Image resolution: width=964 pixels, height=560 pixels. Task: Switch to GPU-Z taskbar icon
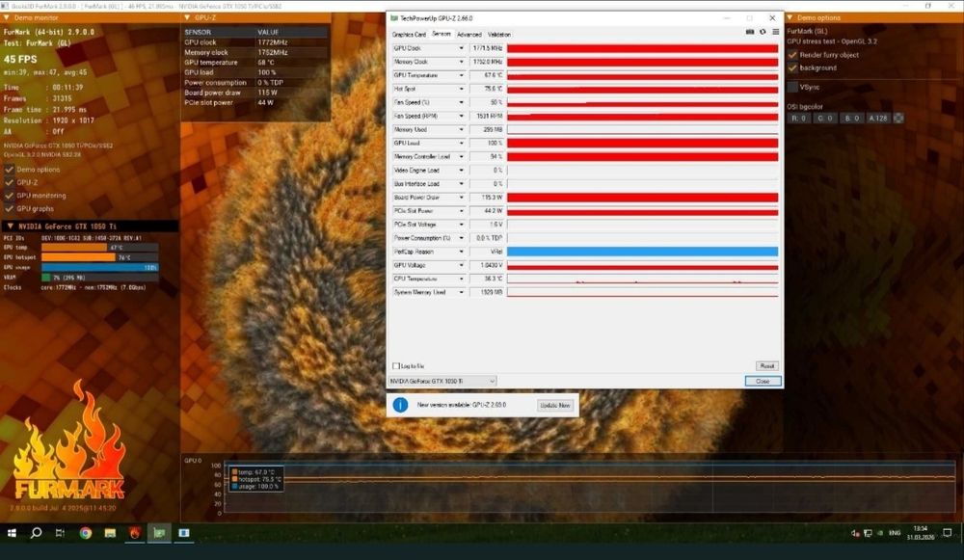pyautogui.click(x=159, y=533)
